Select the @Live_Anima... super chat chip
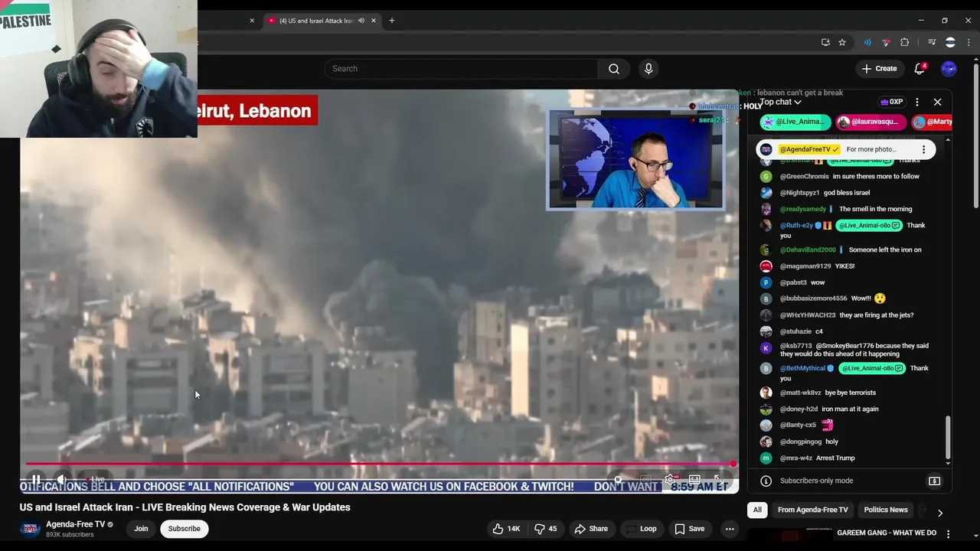980x551 pixels. 795,122
